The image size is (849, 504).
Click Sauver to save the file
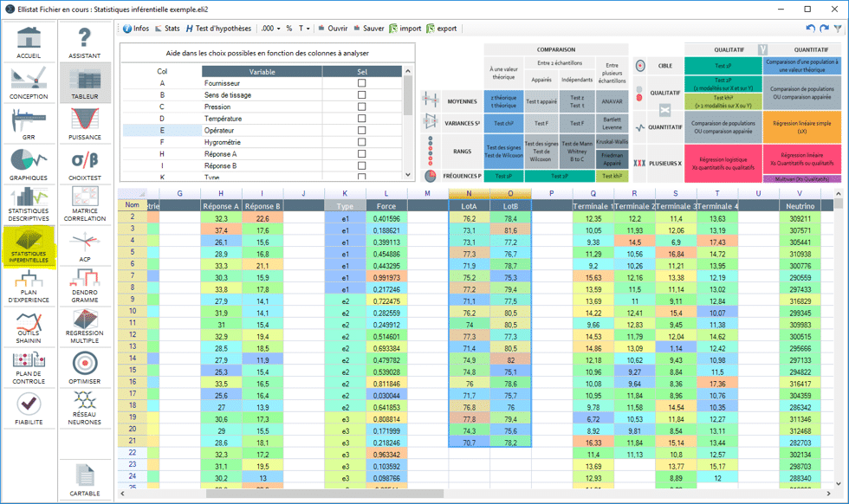click(x=369, y=29)
